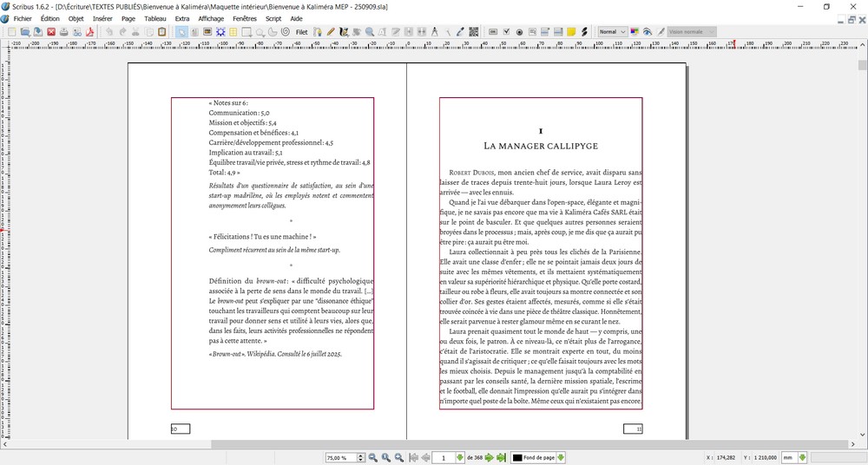Zoom out with the minus magnifier

click(x=373, y=458)
